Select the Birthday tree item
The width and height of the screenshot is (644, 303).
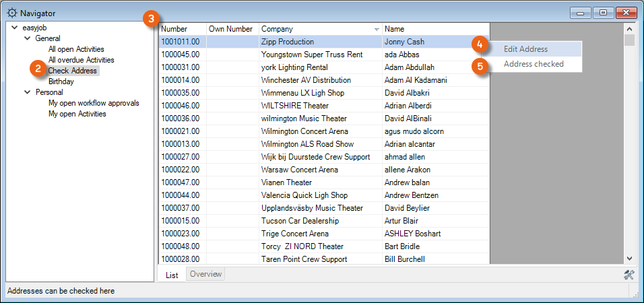(x=61, y=81)
